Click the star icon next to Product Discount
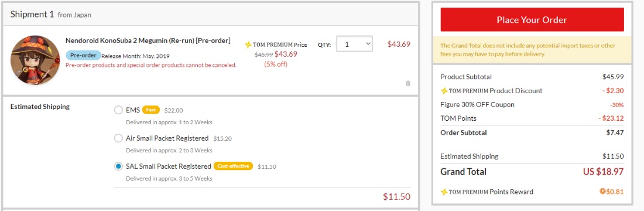Viewport: 644px width, 211px height. (444, 90)
